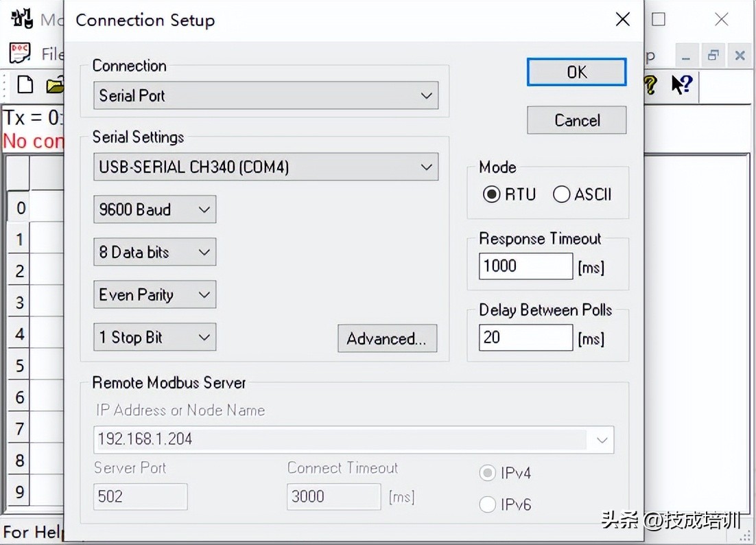
Task: Select RTU mode
Action: pyautogui.click(x=492, y=194)
